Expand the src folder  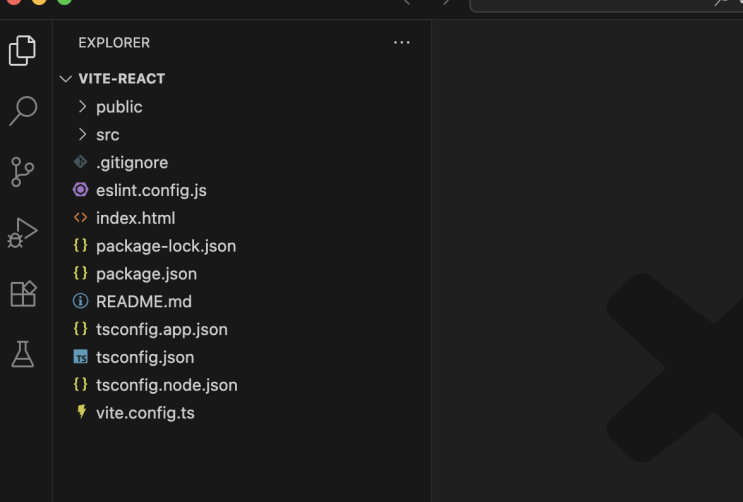click(x=107, y=135)
